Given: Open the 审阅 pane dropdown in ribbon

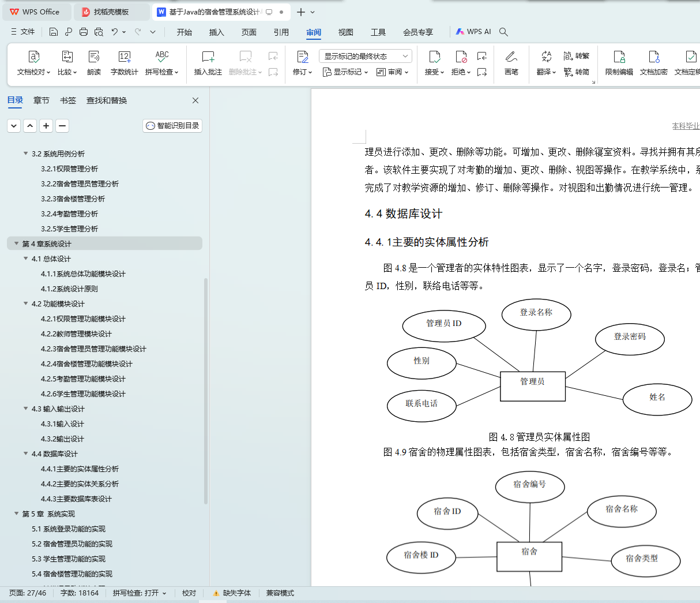Looking at the screenshot, I should pos(393,72).
